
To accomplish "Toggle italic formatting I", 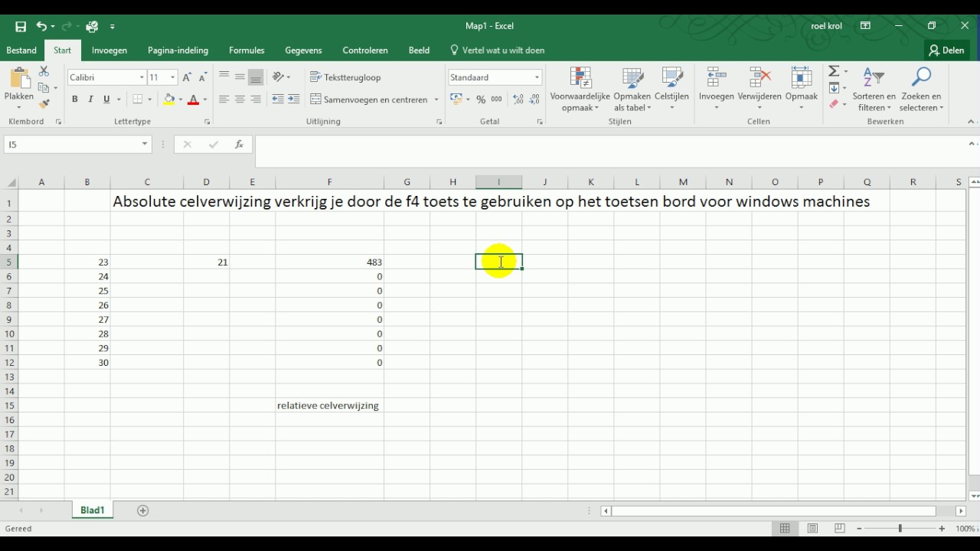I will coord(90,99).
